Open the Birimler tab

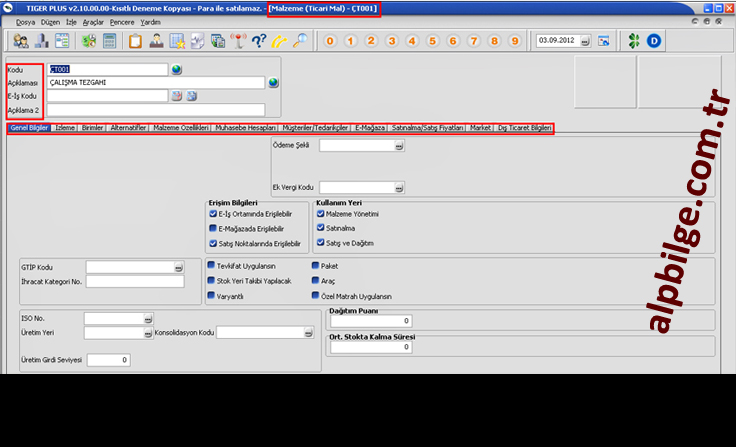tap(92, 128)
